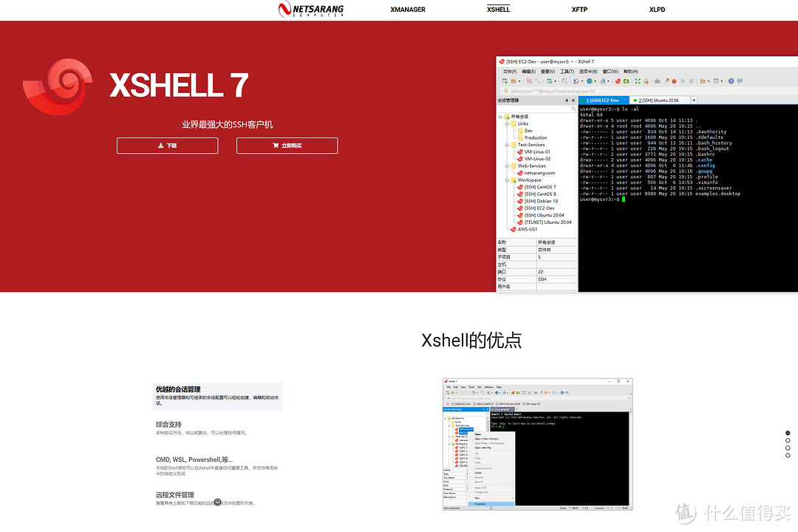Select the third carousel dot indicator
Viewport: 798px width, 532px height.
click(x=788, y=448)
